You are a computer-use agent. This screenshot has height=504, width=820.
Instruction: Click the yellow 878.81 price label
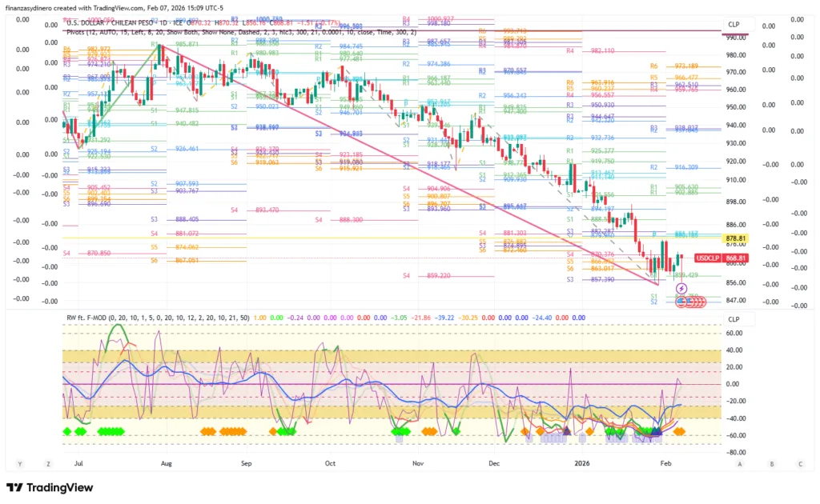[x=735, y=238]
